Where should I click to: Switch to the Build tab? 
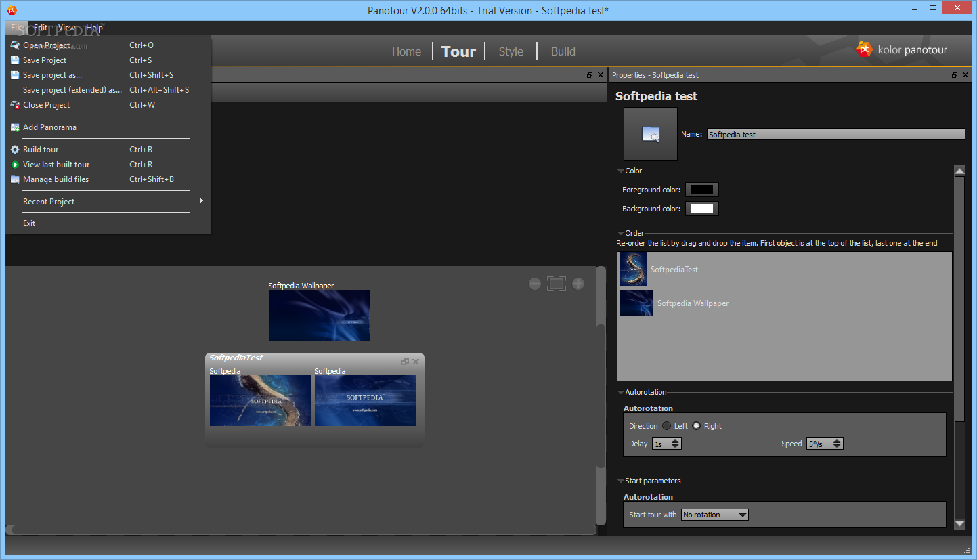[x=563, y=51]
